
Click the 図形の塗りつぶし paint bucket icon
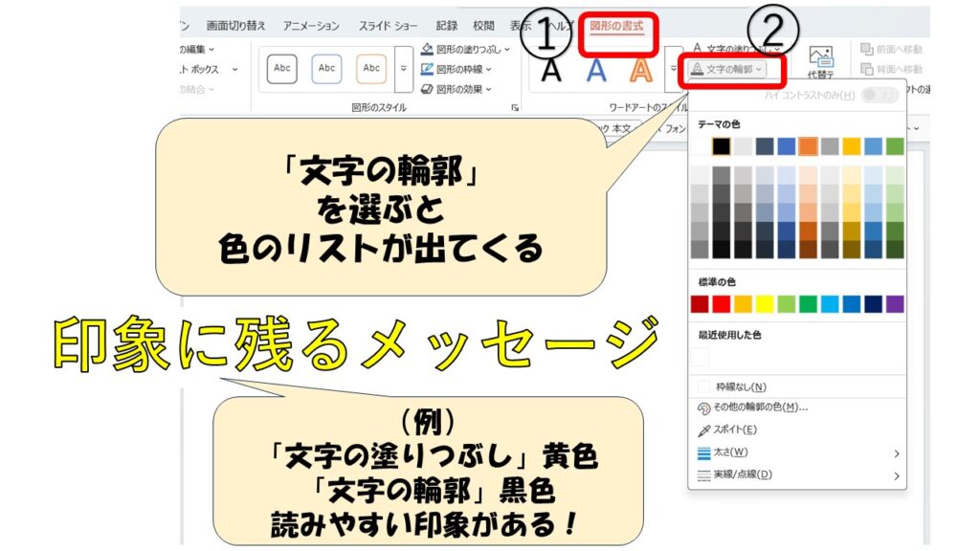tap(427, 49)
